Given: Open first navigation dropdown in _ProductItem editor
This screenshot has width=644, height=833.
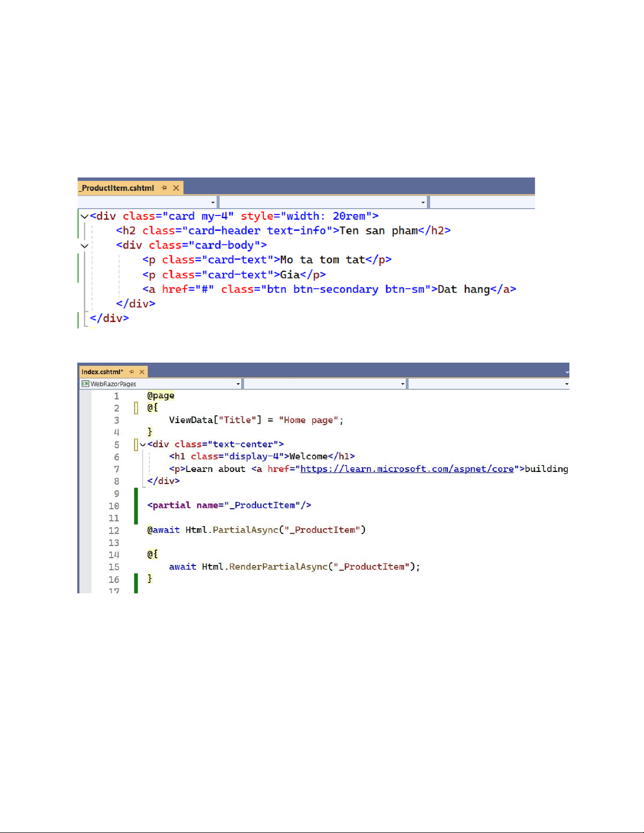Looking at the screenshot, I should tap(212, 202).
